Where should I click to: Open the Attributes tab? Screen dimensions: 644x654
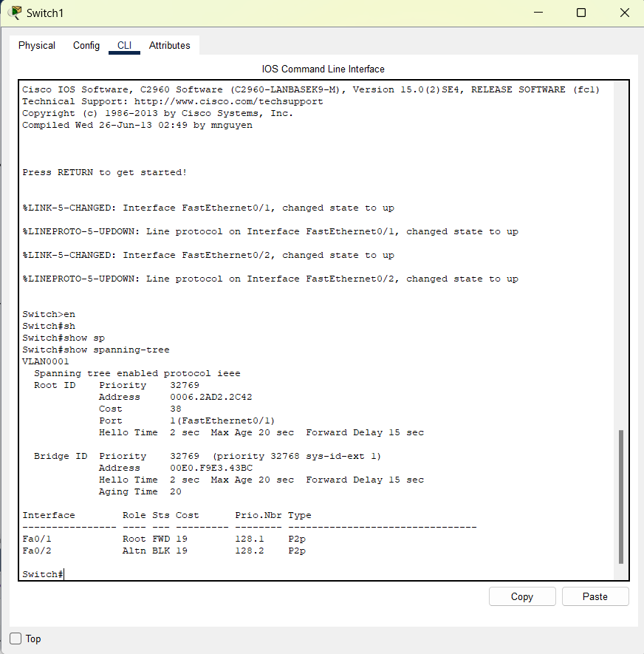click(x=170, y=46)
